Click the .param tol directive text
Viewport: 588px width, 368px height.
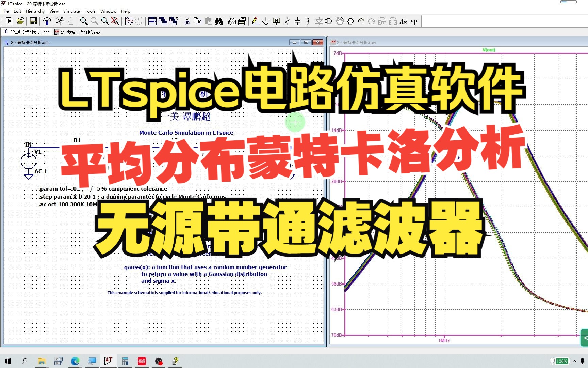[x=103, y=189]
